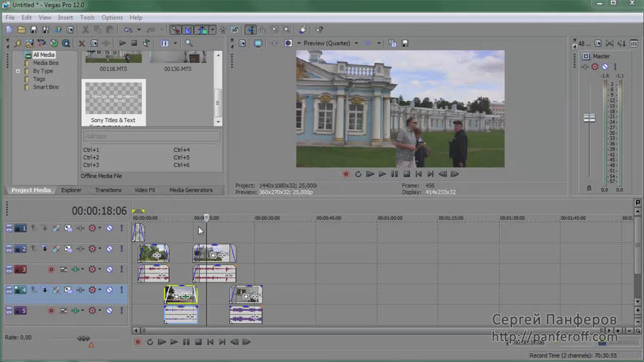
Task: Open the File menu
Action: coord(10,18)
